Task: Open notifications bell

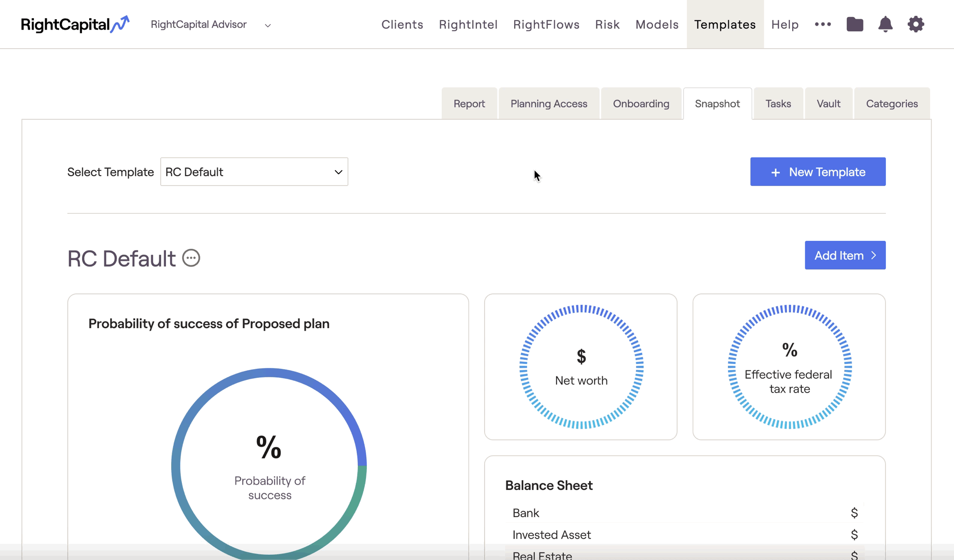Action: coord(885,24)
